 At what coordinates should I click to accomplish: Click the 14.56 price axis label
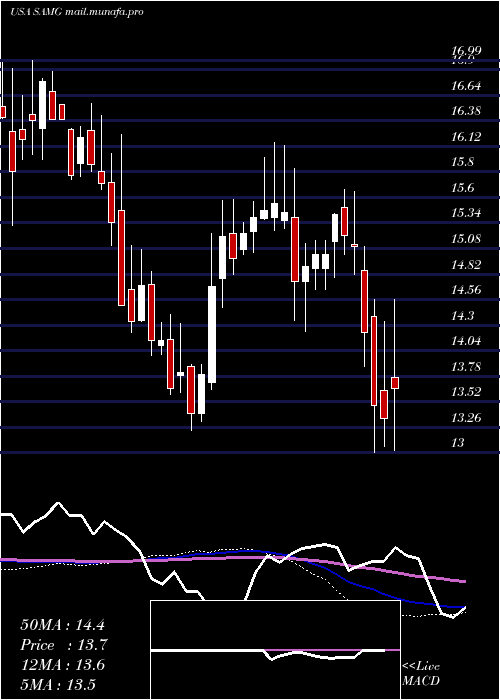tap(466, 290)
